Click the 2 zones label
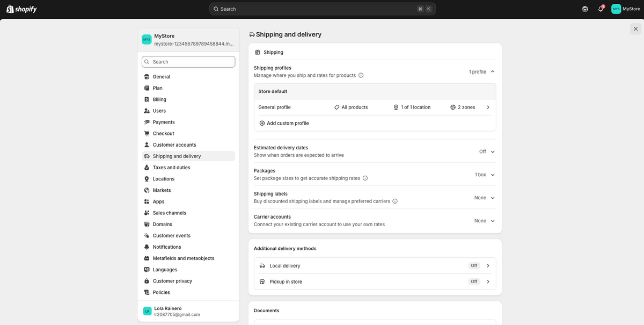Image resolution: width=644 pixels, height=325 pixels. coord(466,107)
